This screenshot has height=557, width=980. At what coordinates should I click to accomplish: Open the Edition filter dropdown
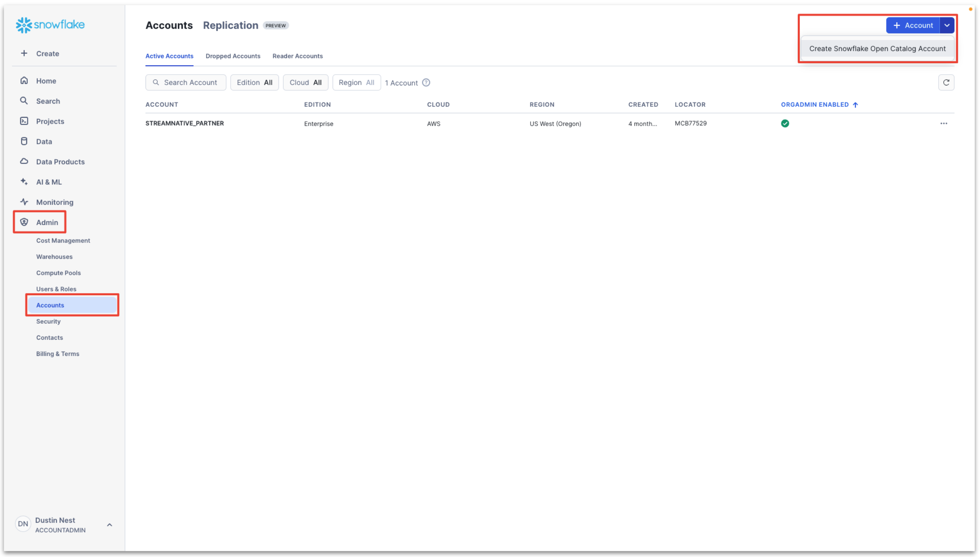[254, 82]
